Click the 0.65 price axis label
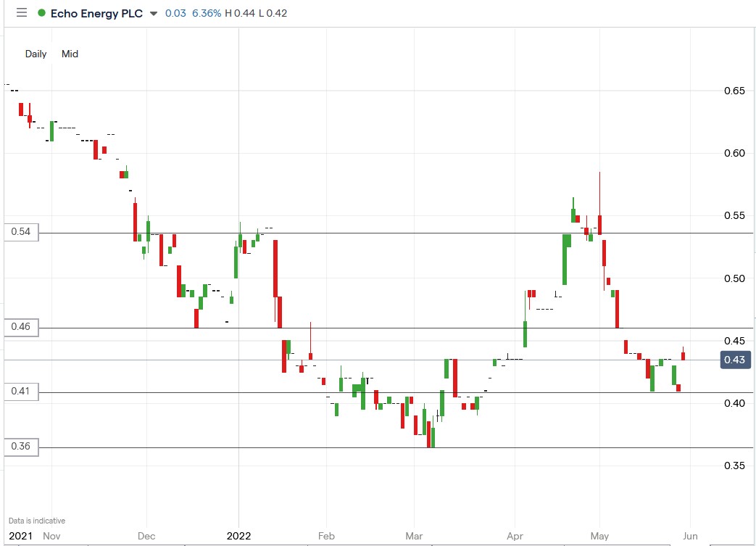 [x=734, y=91]
